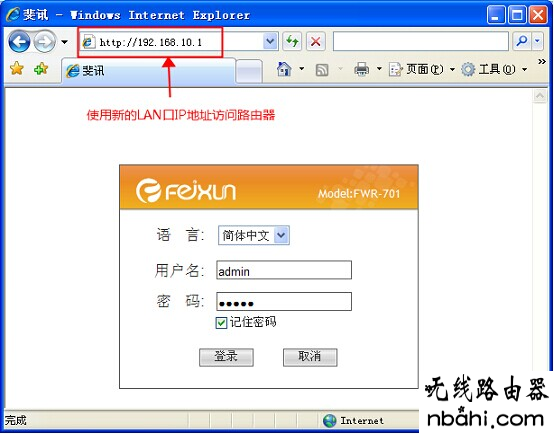Go forward with the Forward arrow button
This screenshot has width=554, height=434.
45,42
